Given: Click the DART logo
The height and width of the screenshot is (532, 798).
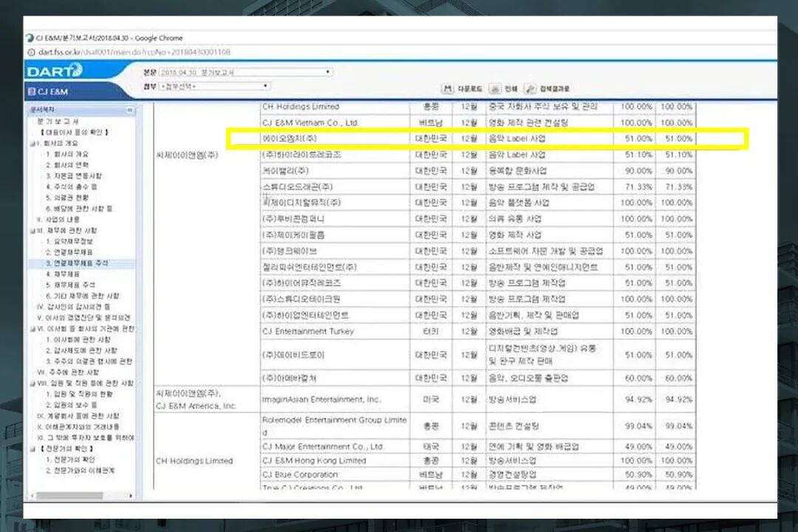Looking at the screenshot, I should click(x=55, y=70).
